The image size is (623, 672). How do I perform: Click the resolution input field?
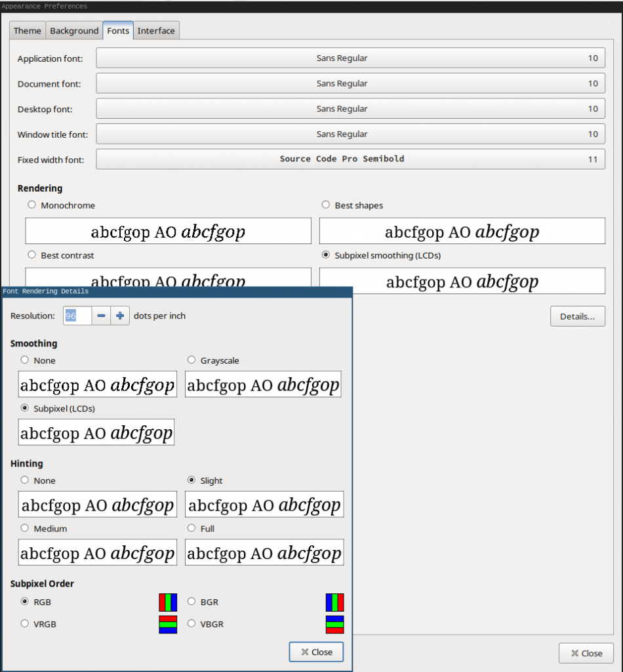pos(77,316)
